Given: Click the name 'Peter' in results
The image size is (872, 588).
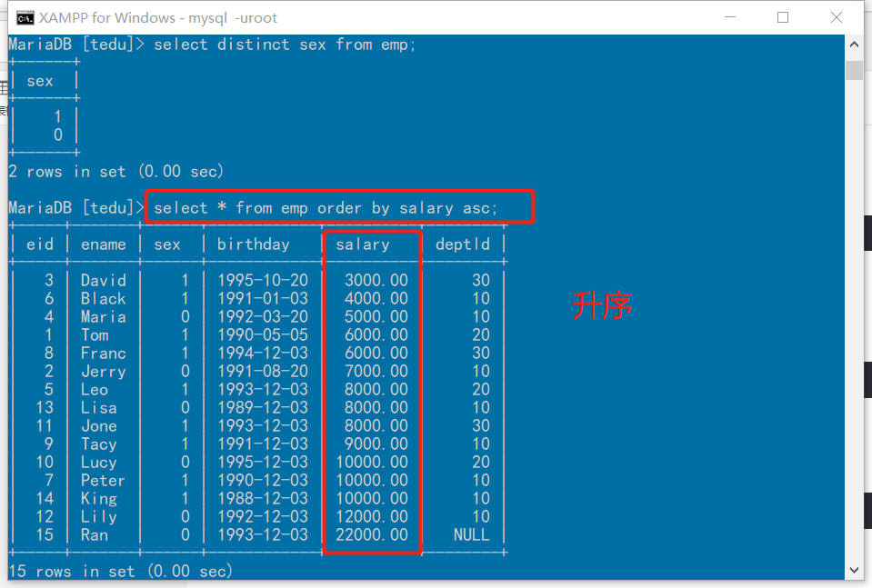Looking at the screenshot, I should click(104, 480).
